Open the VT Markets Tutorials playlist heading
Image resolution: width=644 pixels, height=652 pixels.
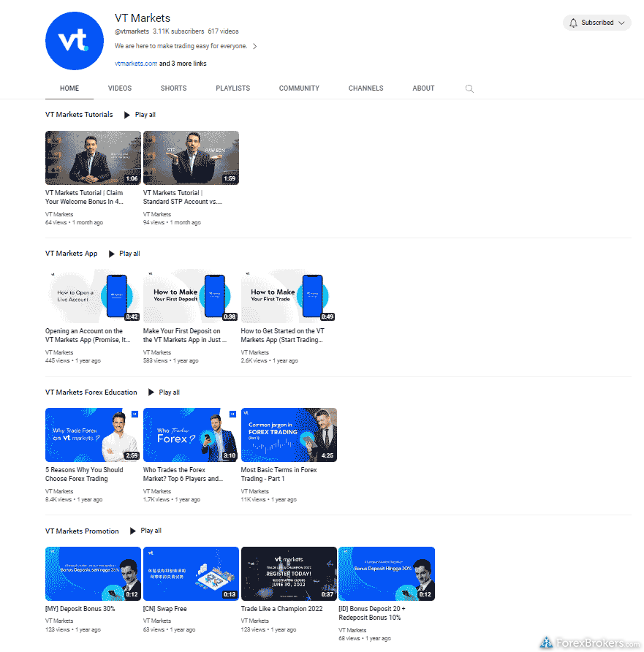(x=79, y=114)
